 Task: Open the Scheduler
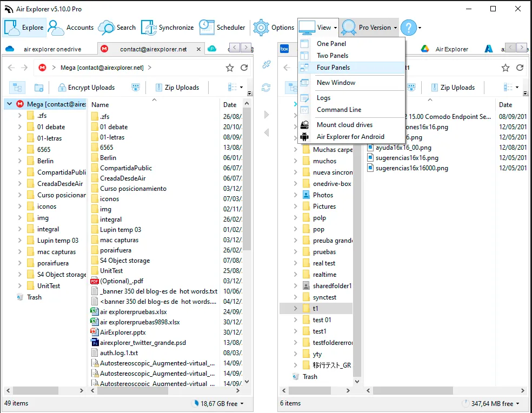222,28
